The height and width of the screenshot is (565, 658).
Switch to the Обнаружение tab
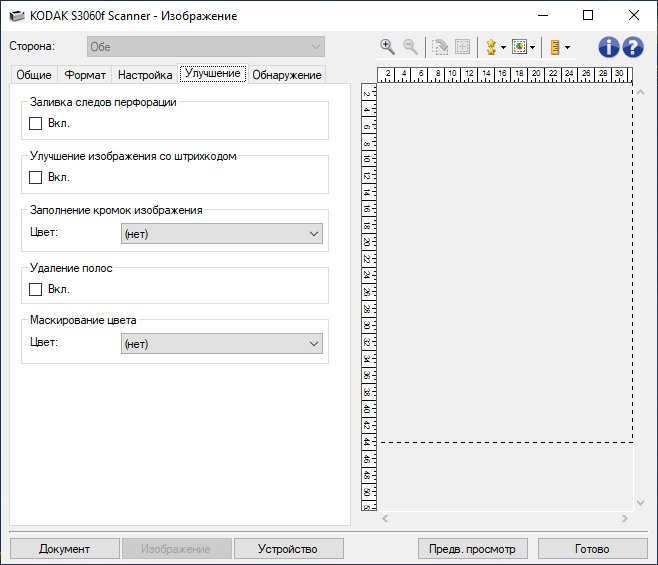point(287,75)
